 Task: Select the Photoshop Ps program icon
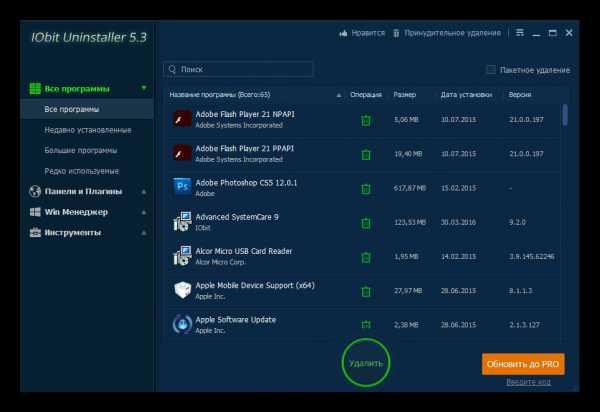pos(183,187)
